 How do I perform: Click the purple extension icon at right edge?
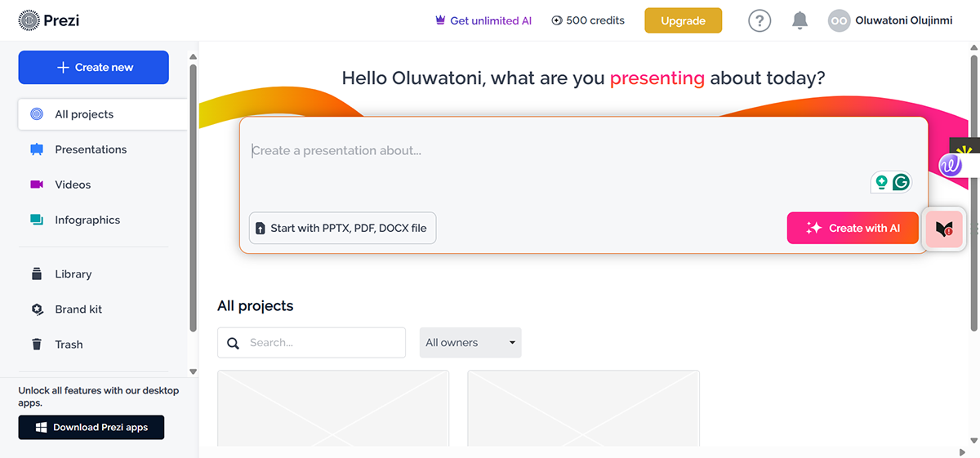949,166
